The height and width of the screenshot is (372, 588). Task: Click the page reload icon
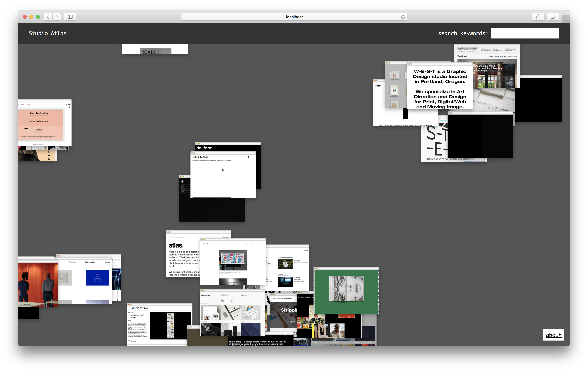[x=403, y=17]
